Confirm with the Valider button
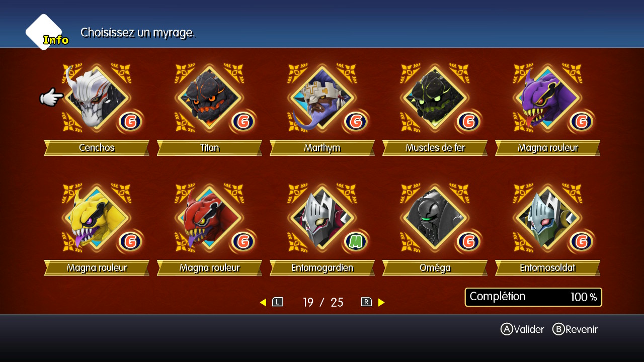The width and height of the screenshot is (644, 362). 522,329
